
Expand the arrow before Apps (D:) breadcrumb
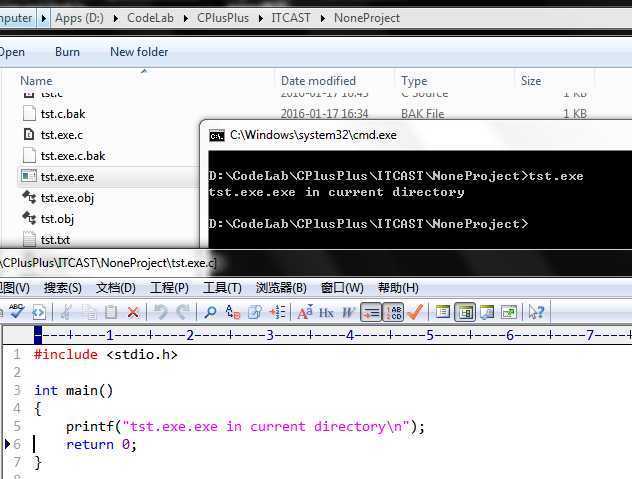pyautogui.click(x=44, y=19)
